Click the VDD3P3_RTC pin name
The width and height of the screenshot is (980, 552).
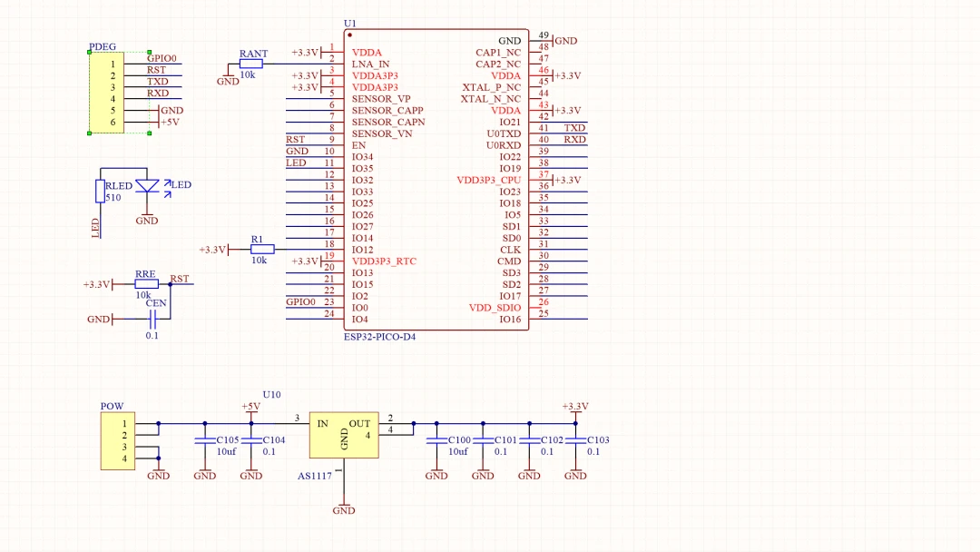click(384, 261)
